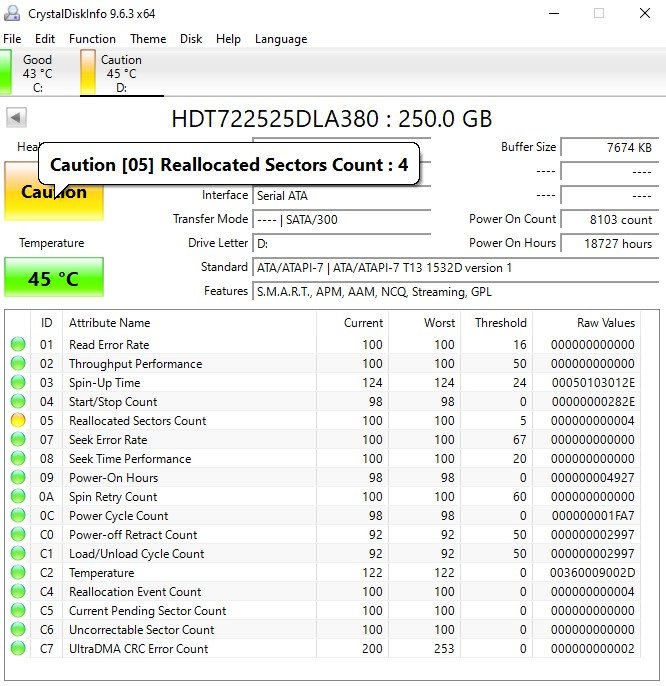
Task: Open the Disk menu
Action: coord(191,39)
